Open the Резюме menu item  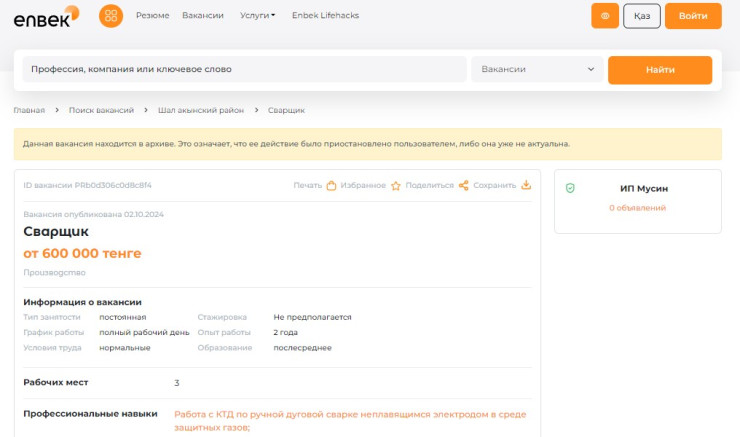click(152, 16)
